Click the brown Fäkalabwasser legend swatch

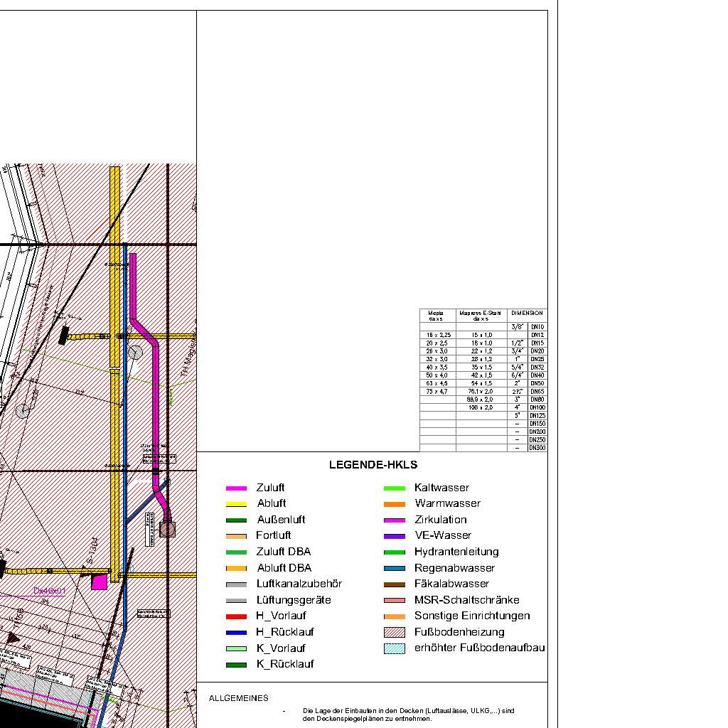tap(394, 584)
